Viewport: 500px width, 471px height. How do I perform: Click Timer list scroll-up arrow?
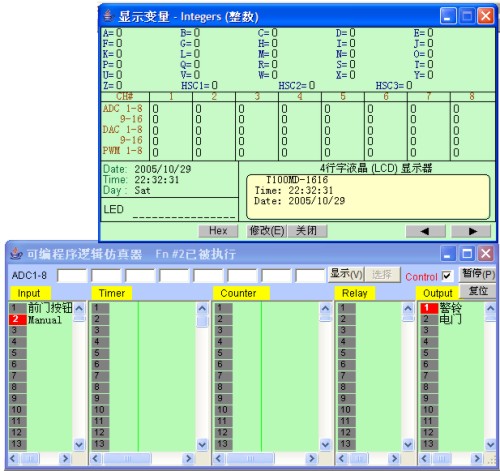pyautogui.click(x=202, y=308)
